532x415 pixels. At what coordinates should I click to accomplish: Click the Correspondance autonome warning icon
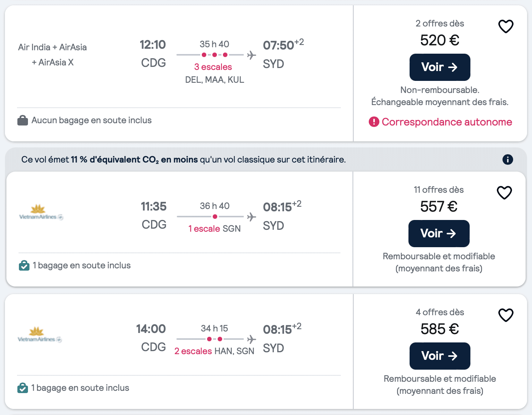tap(374, 122)
